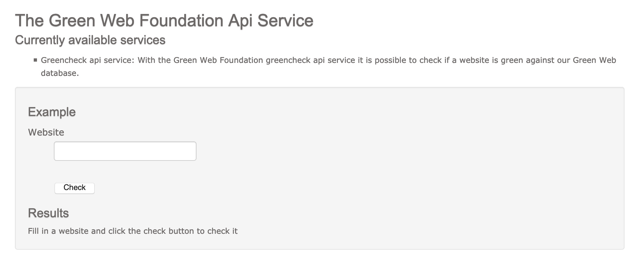Image resolution: width=644 pixels, height=262 pixels.
Task: Click the word "Service" in the main title
Action: (285, 20)
